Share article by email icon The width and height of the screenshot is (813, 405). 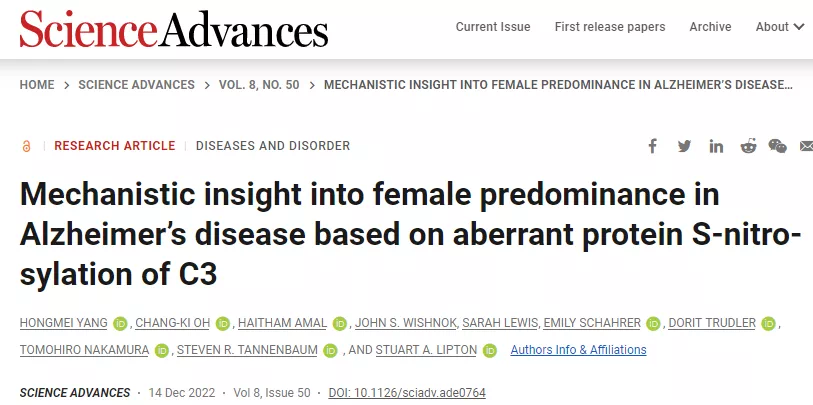[806, 146]
